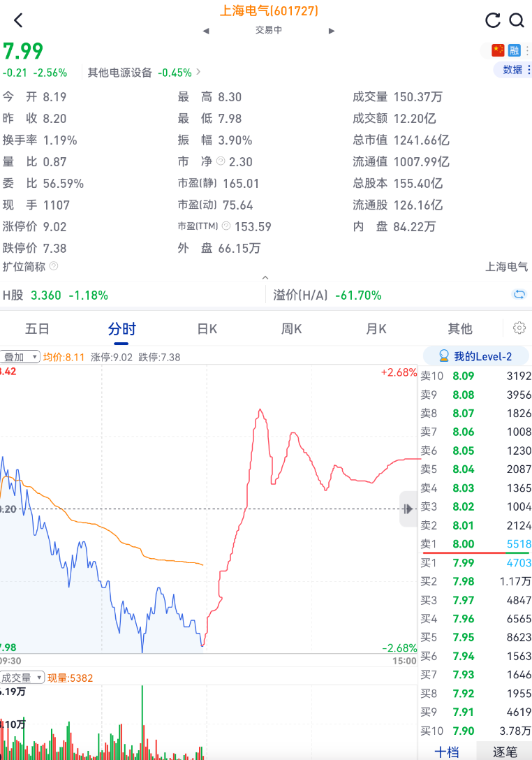The height and width of the screenshot is (760, 532).
Task: Select buy level 买7 at 7.93
Action: (x=475, y=675)
